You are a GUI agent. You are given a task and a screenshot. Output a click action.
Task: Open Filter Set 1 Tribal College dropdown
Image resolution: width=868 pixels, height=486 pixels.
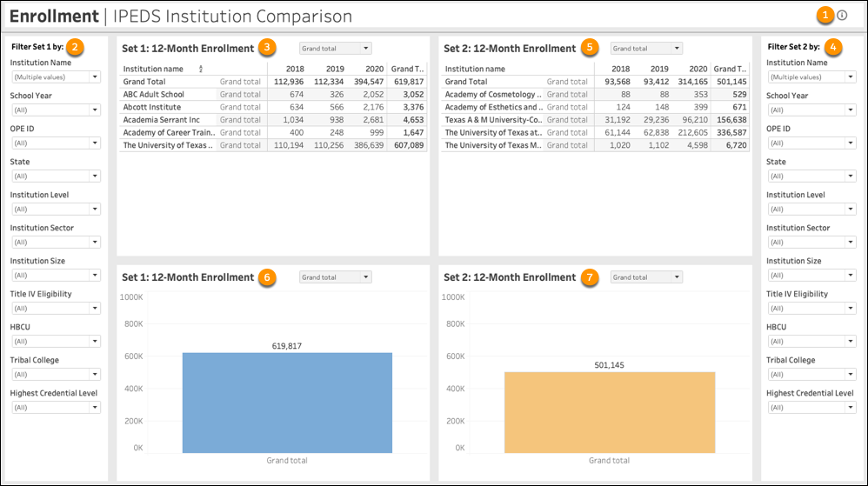(x=56, y=374)
